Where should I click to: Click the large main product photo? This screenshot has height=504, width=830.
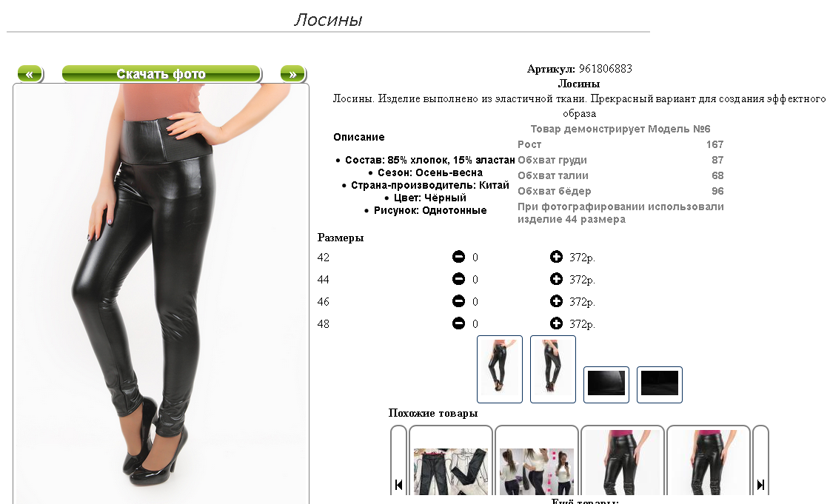pos(161,294)
